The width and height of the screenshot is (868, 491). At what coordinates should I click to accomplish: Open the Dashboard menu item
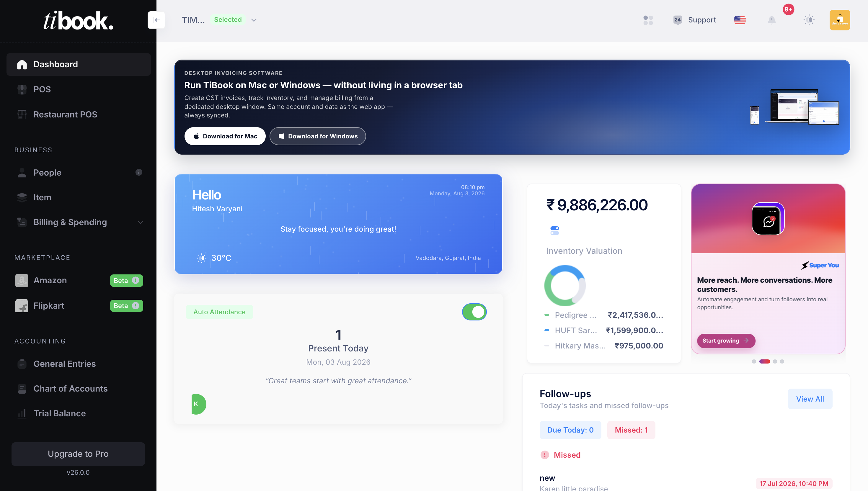click(x=78, y=64)
